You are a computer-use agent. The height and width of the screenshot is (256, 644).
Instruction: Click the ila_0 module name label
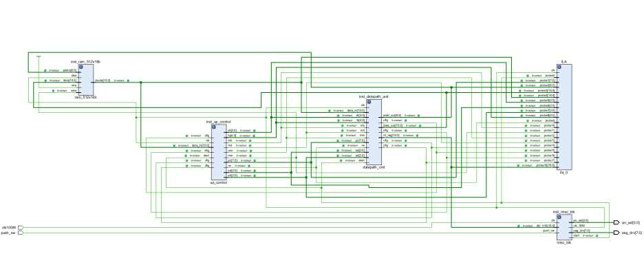click(564, 173)
